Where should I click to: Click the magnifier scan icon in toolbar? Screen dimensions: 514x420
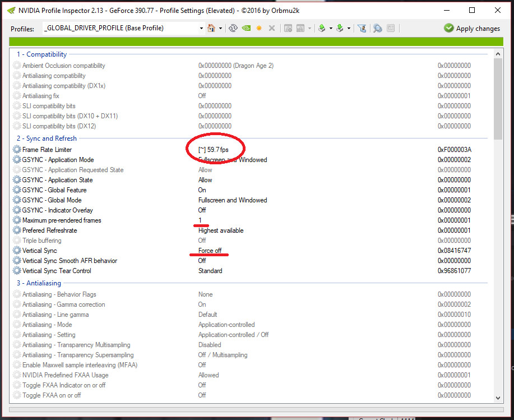point(378,28)
